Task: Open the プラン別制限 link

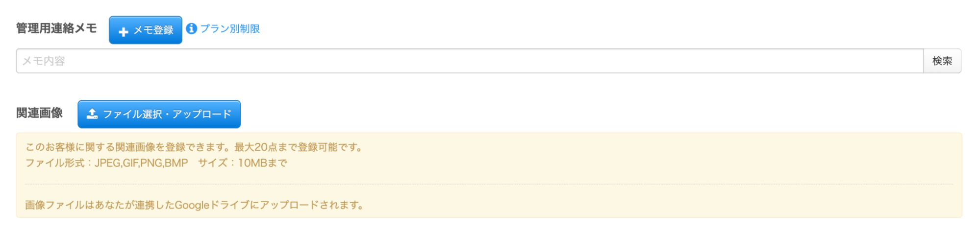Action: [230, 29]
